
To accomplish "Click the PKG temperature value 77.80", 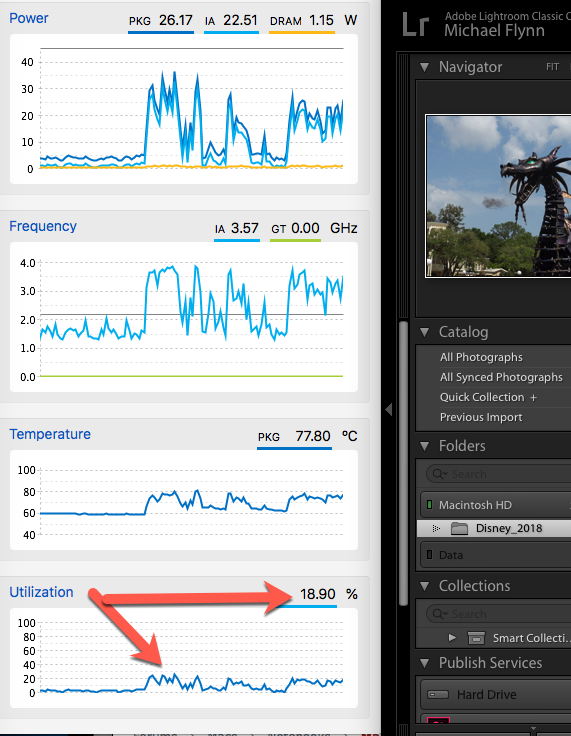I will 313,437.
